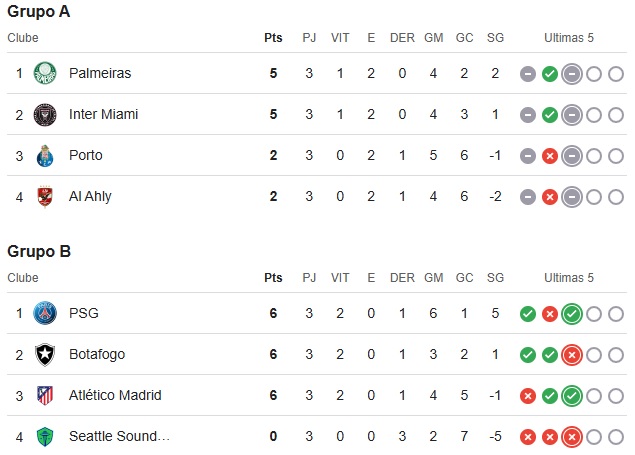Click PSG's first green win indicator
Screen dimensions: 635x455
coord(528,314)
